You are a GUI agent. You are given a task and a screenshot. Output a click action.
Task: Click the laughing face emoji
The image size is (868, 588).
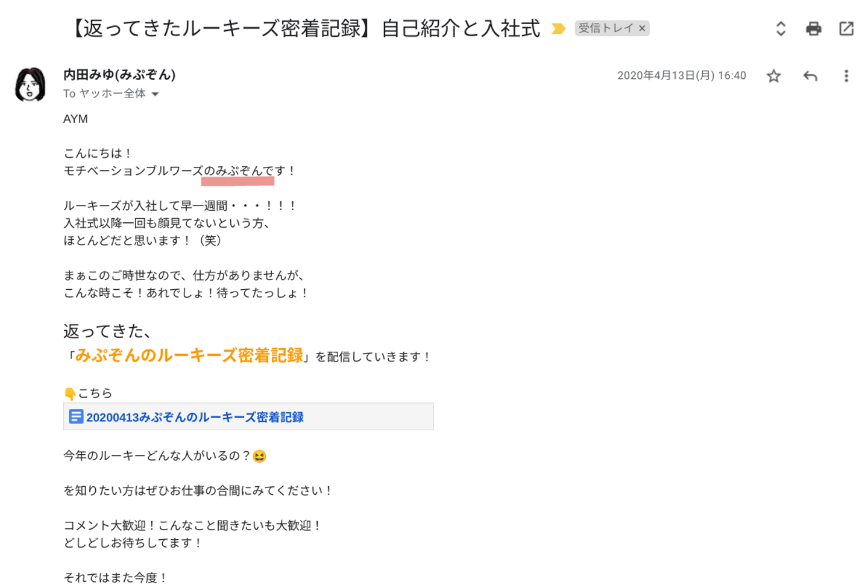point(260,456)
